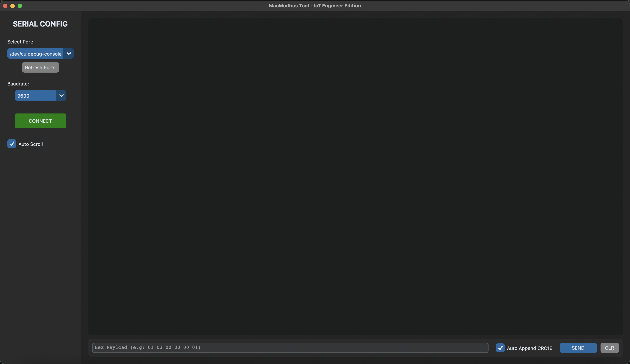Click the CLR button

click(x=610, y=348)
